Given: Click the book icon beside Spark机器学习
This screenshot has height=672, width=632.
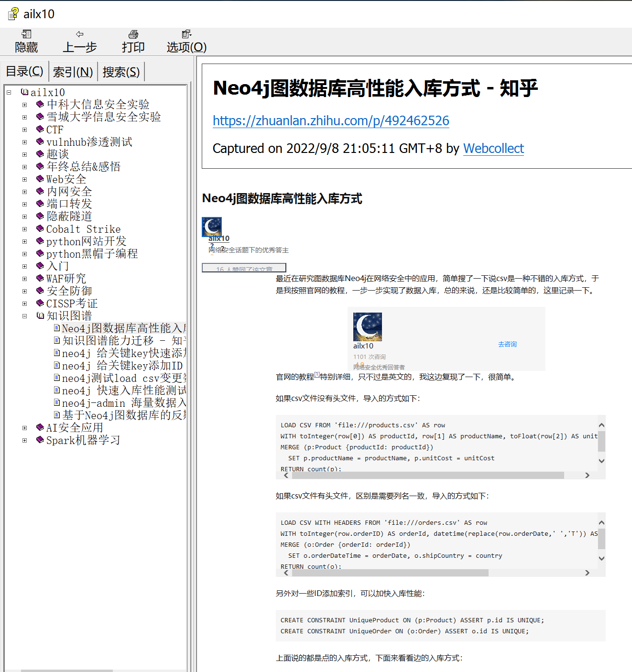Looking at the screenshot, I should [40, 440].
